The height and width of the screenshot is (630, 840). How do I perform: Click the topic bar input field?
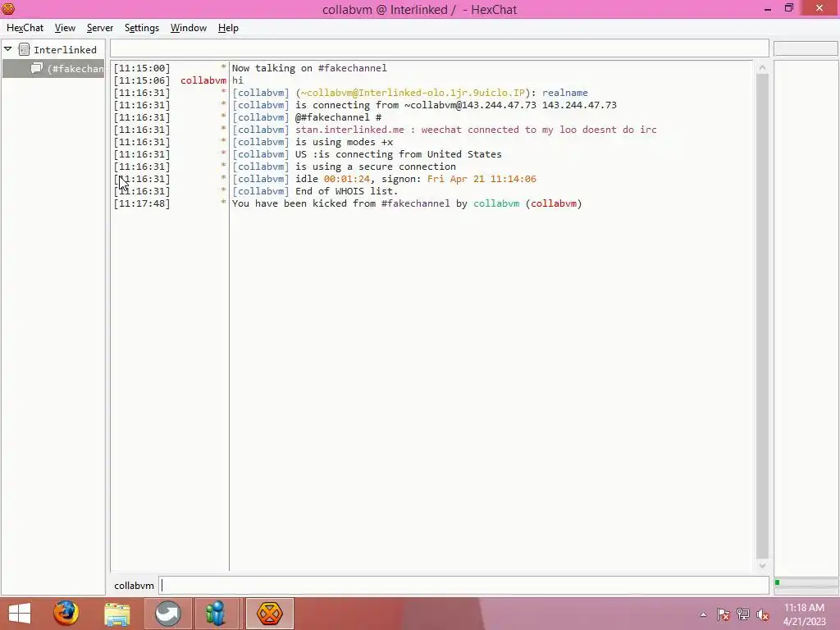[x=440, y=48]
